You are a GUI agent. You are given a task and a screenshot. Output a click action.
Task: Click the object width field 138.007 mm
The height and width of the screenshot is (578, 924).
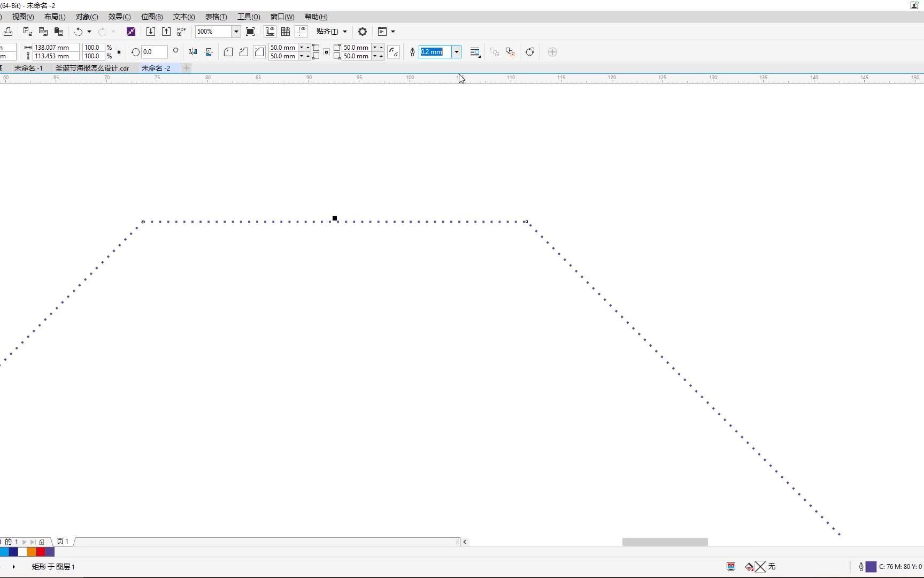[x=56, y=48]
